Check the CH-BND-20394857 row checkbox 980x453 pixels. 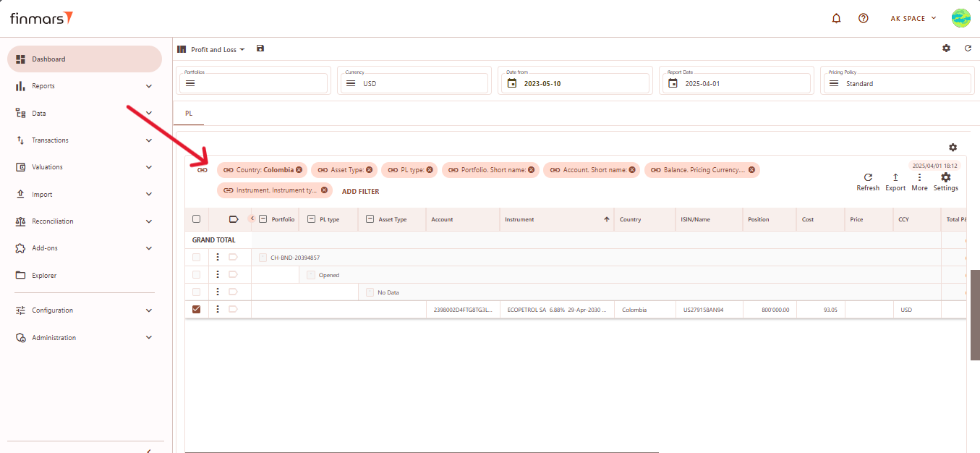click(x=196, y=257)
